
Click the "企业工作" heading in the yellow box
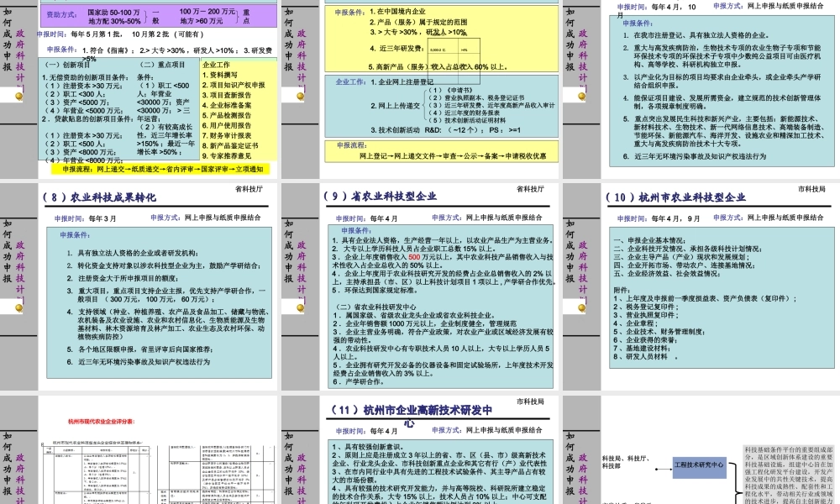click(x=216, y=65)
